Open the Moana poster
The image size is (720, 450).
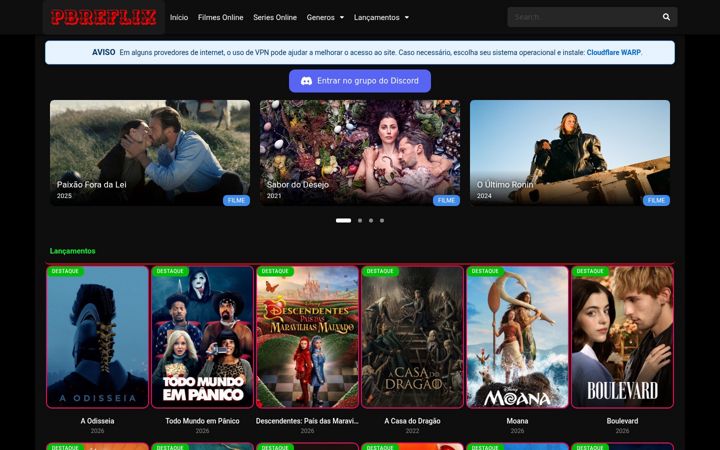(518, 337)
